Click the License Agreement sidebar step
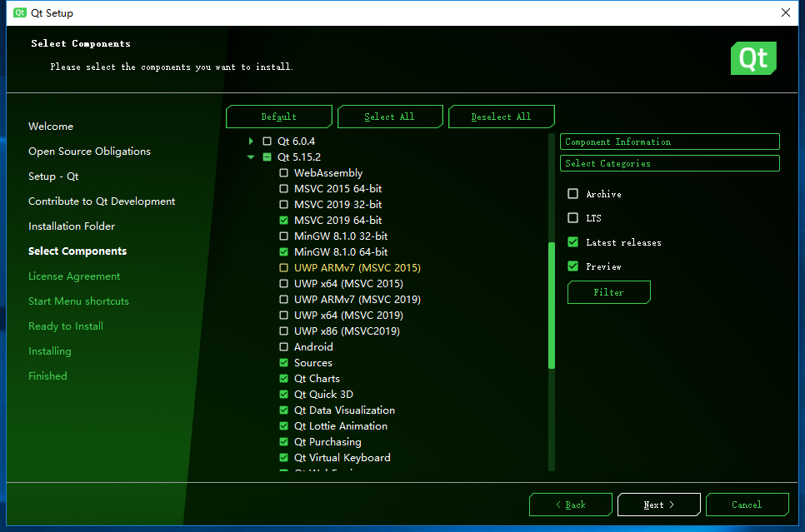 click(x=74, y=276)
